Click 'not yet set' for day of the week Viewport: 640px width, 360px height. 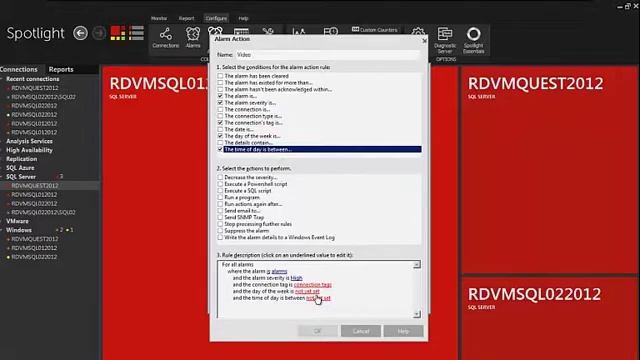(307, 291)
